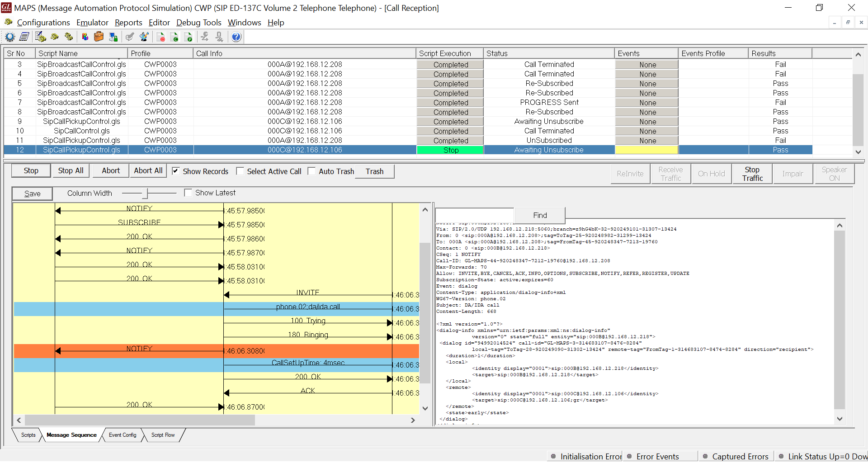Click the grey pen tool toolbar icon
The width and height of the screenshot is (868, 463).
point(130,37)
